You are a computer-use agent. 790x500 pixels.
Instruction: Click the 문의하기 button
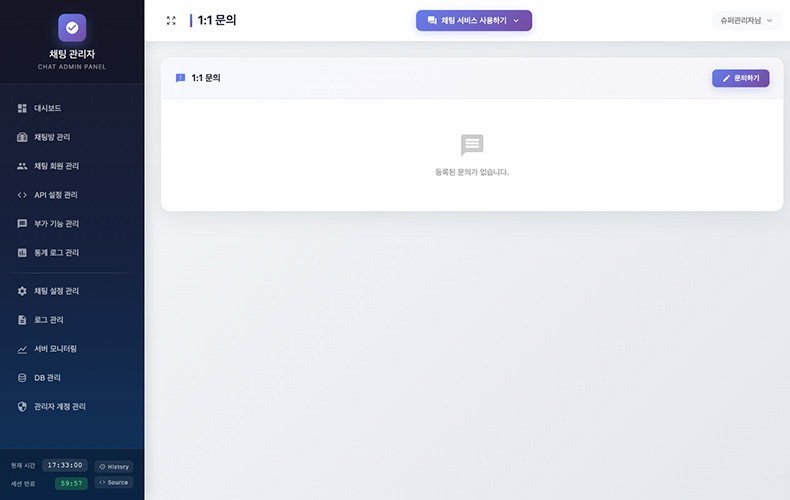point(741,79)
